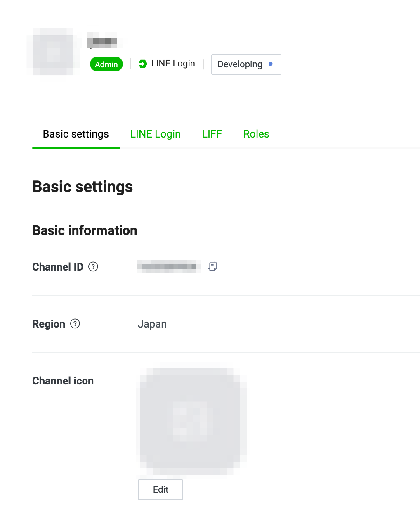Click the green LINE Login arrow icon
The height and width of the screenshot is (515, 420).
[x=143, y=64]
